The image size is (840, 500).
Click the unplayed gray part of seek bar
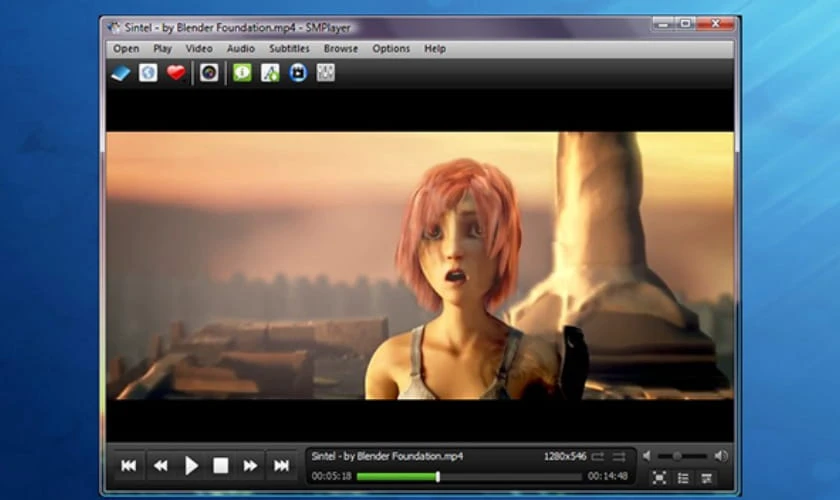(511, 476)
